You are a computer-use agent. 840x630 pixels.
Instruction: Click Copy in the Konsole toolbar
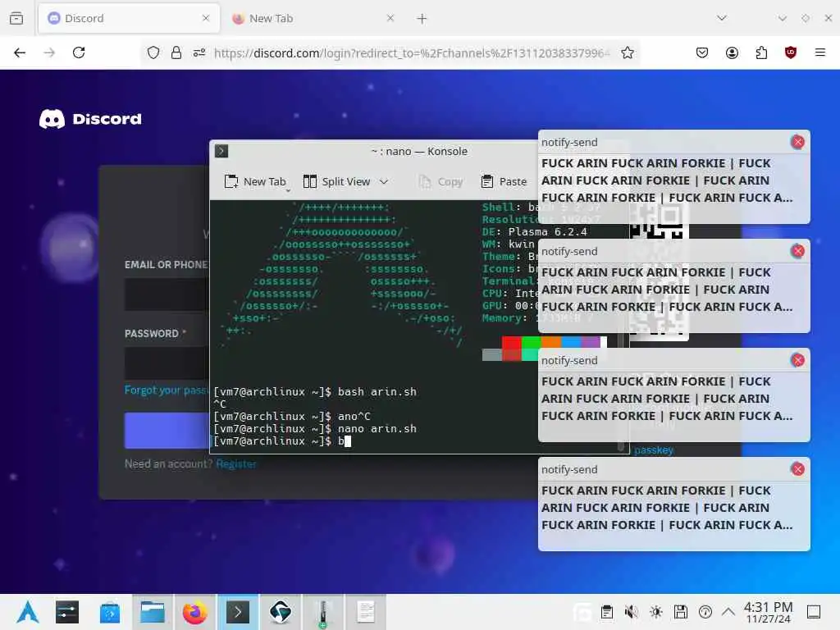pyautogui.click(x=441, y=181)
